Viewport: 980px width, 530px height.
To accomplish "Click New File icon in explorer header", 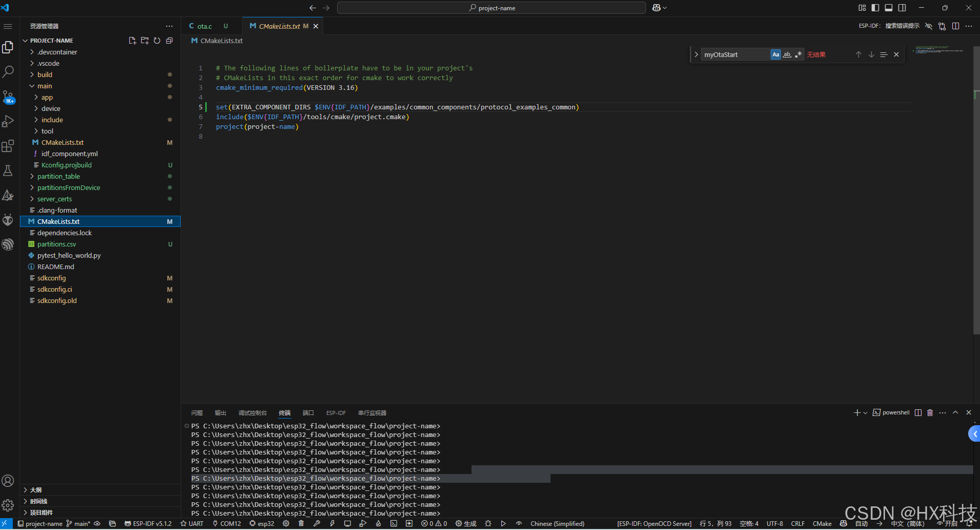I will click(132, 41).
